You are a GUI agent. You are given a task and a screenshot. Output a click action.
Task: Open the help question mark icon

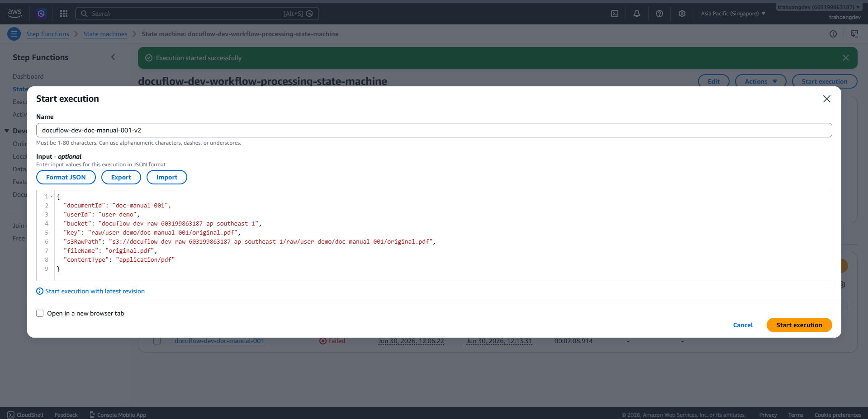pos(659,14)
